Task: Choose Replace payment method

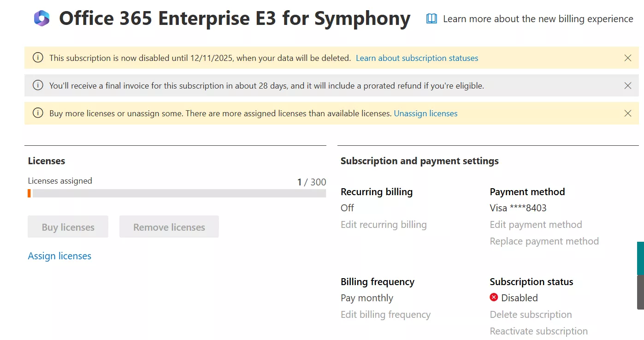Action: pyautogui.click(x=544, y=241)
